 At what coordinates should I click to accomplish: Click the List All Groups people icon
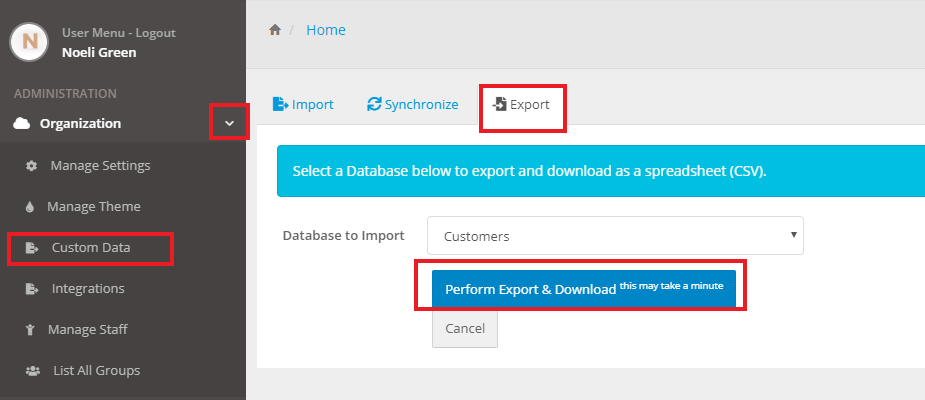(x=33, y=371)
